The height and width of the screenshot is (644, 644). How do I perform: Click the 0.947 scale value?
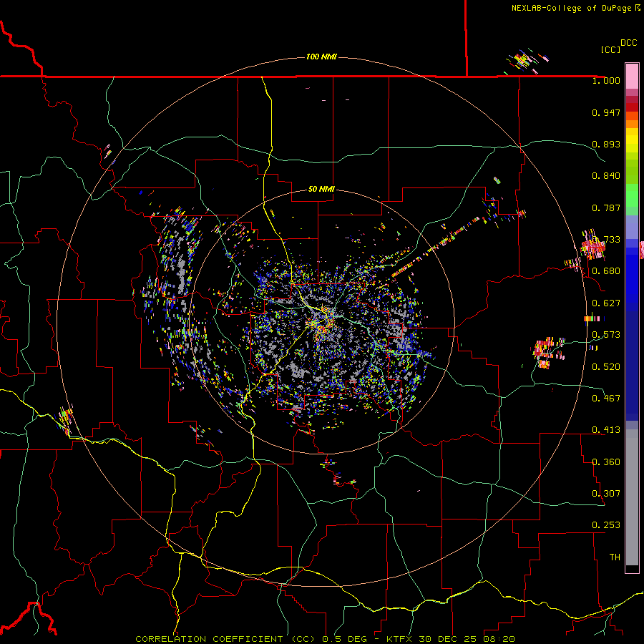tap(606, 112)
